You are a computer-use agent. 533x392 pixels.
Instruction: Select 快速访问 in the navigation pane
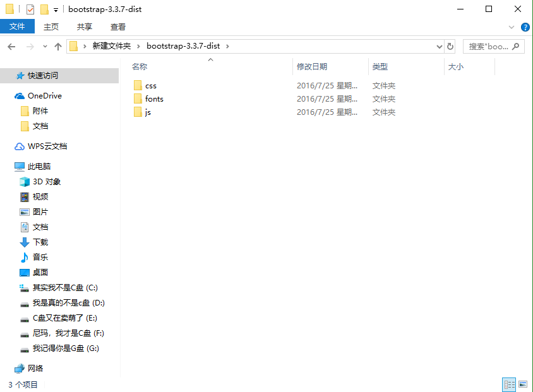click(59, 75)
